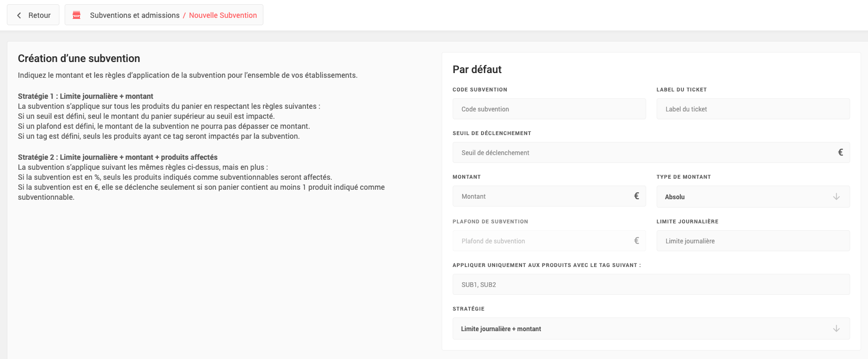Open Subventions et admissions breadcrumb link
The image size is (868, 359).
coord(135,15)
